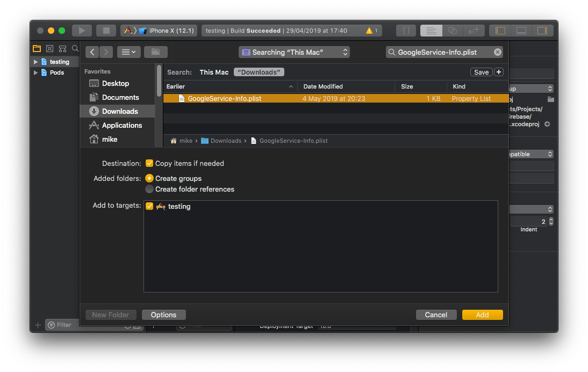Toggle Copy items if needed checkbox
The width and height of the screenshot is (588, 372).
[x=149, y=163]
